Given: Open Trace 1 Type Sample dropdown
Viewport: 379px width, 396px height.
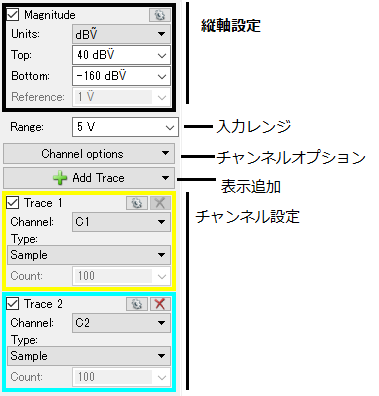Looking at the screenshot, I should click(89, 255).
